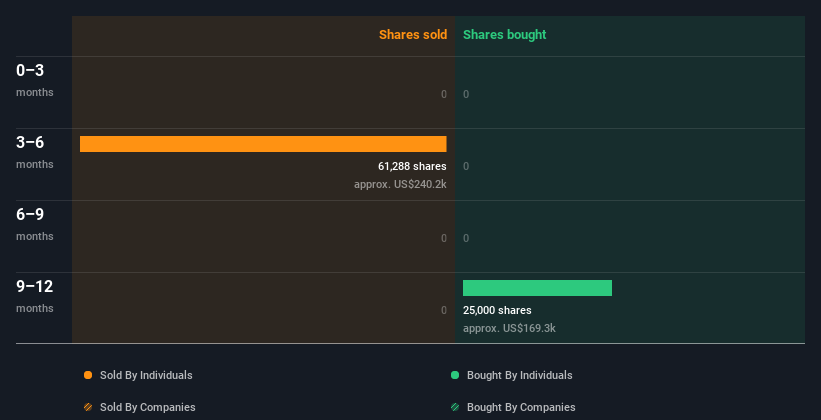Click the green Bought By Individuals dot

(455, 375)
